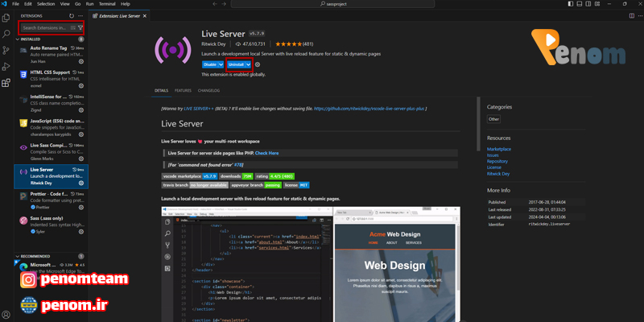Switch to the Changelog tab

(x=208, y=91)
